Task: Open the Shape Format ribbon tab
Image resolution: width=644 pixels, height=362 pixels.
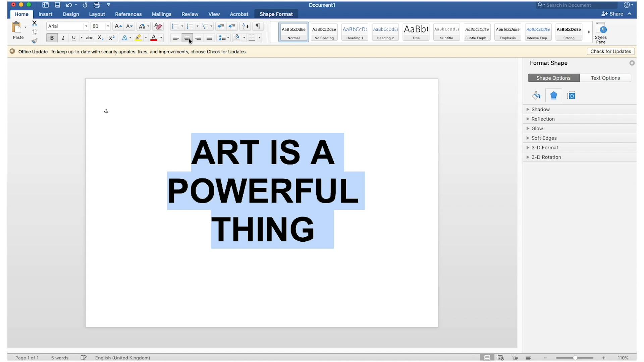Action: coord(276,14)
